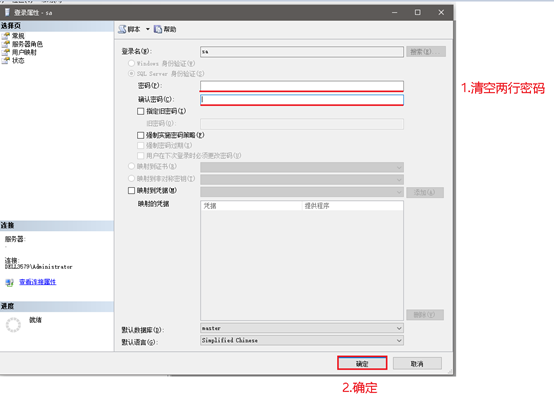This screenshot has height=396, width=554.
Task: Toggle the 强制密码过期 checkbox
Action: click(141, 146)
